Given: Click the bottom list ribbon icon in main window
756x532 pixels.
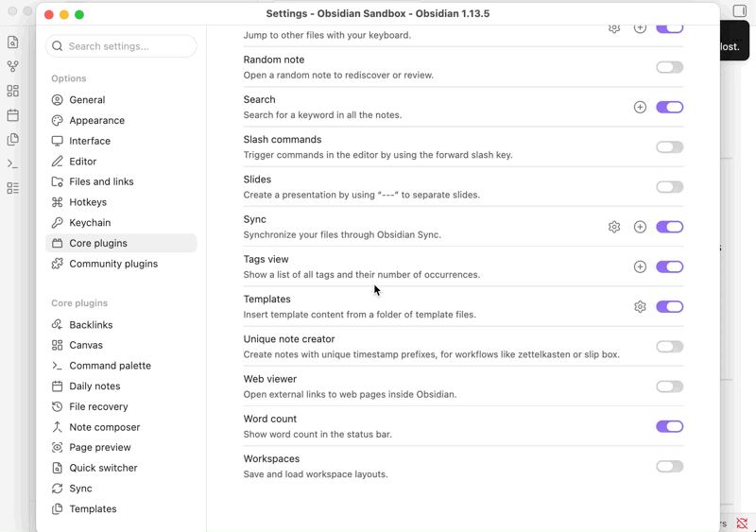Looking at the screenshot, I should click(13, 188).
